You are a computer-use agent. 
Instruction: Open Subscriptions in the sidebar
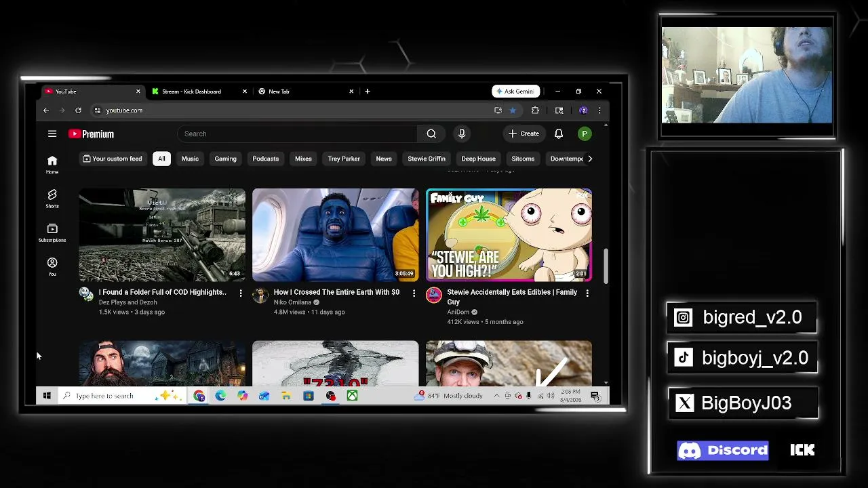tap(52, 232)
